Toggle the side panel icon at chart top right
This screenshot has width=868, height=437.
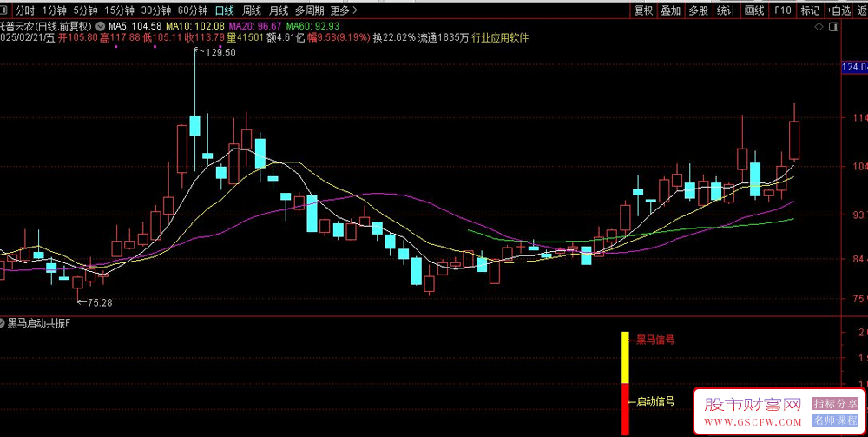pyautogui.click(x=833, y=27)
